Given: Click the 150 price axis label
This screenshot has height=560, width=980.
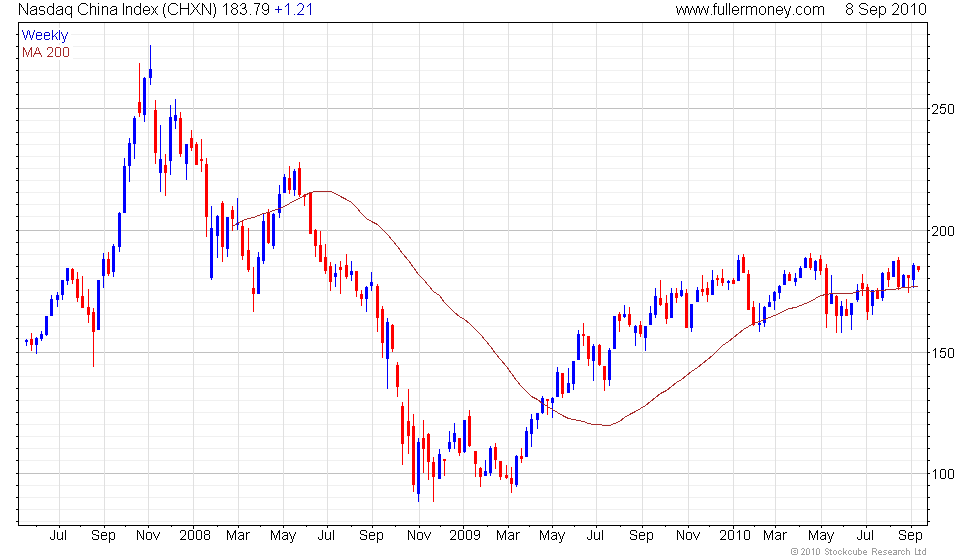Looking at the screenshot, I should tap(942, 353).
